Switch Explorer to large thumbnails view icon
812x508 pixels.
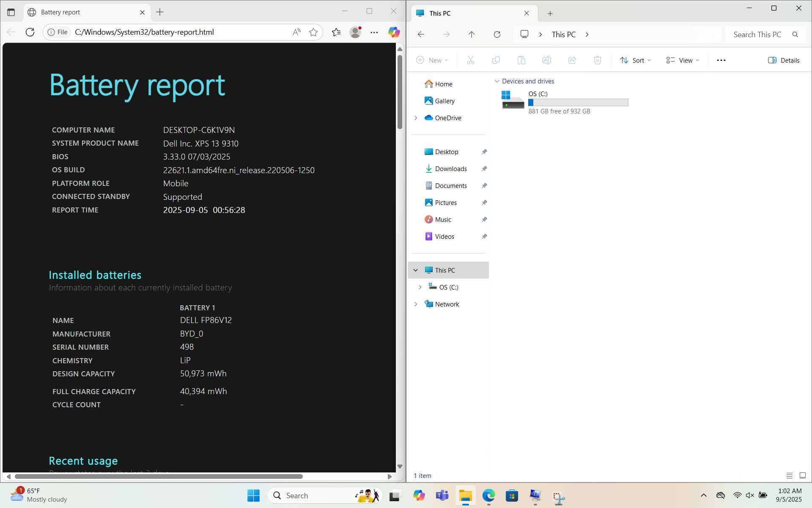click(802, 475)
